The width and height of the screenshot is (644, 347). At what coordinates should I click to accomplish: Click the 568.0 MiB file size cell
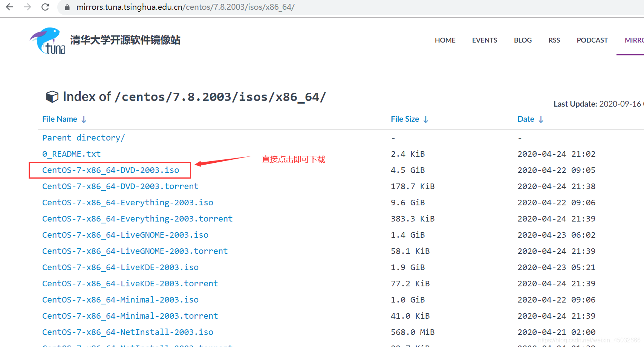coord(413,332)
